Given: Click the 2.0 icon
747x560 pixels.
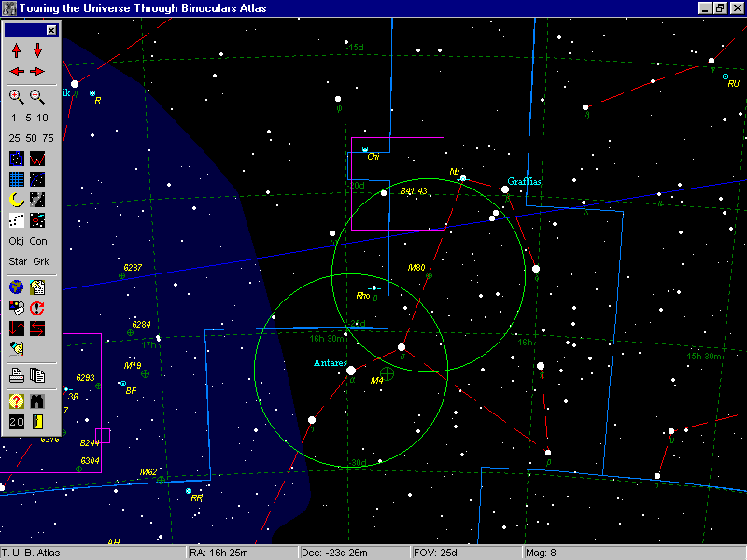Looking at the screenshot, I should click(17, 422).
